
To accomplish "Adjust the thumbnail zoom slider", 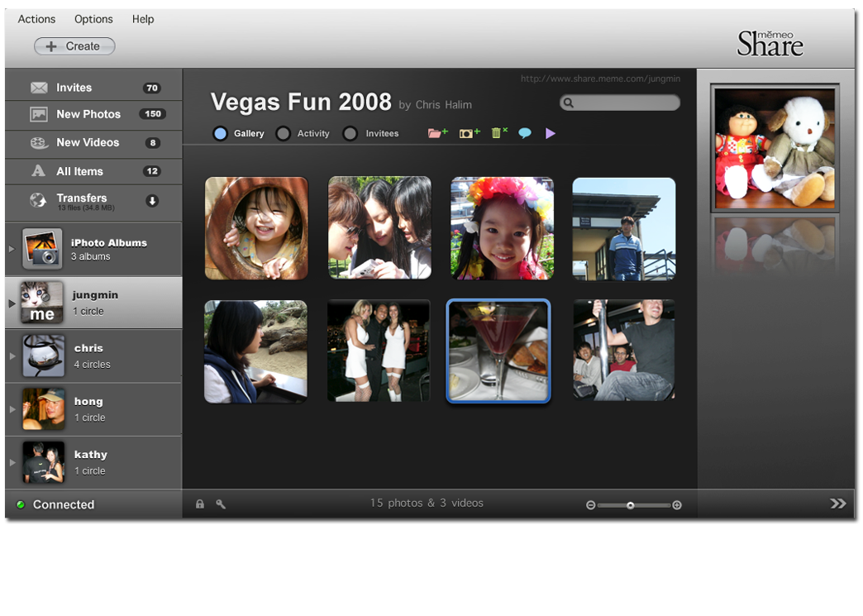I will tap(630, 505).
